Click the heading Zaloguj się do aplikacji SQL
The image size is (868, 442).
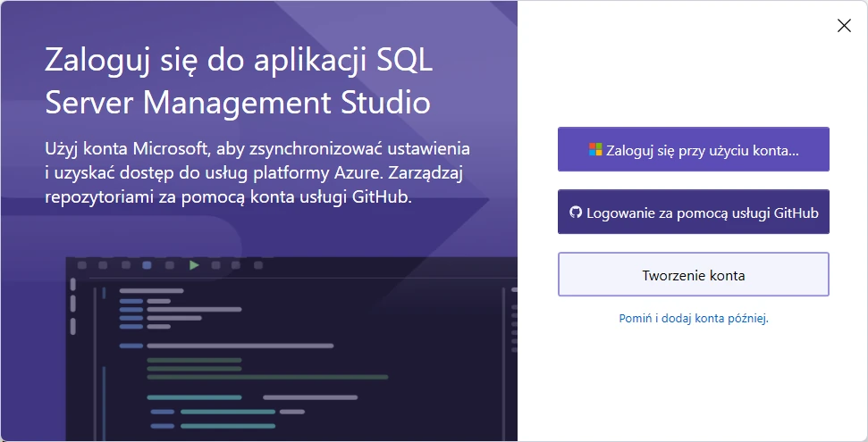tap(238, 82)
